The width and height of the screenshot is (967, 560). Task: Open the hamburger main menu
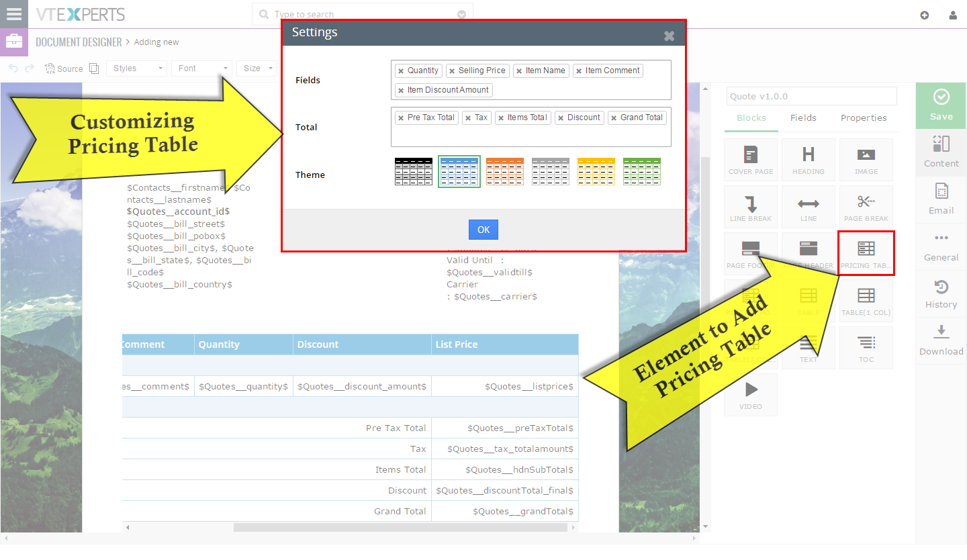click(13, 14)
